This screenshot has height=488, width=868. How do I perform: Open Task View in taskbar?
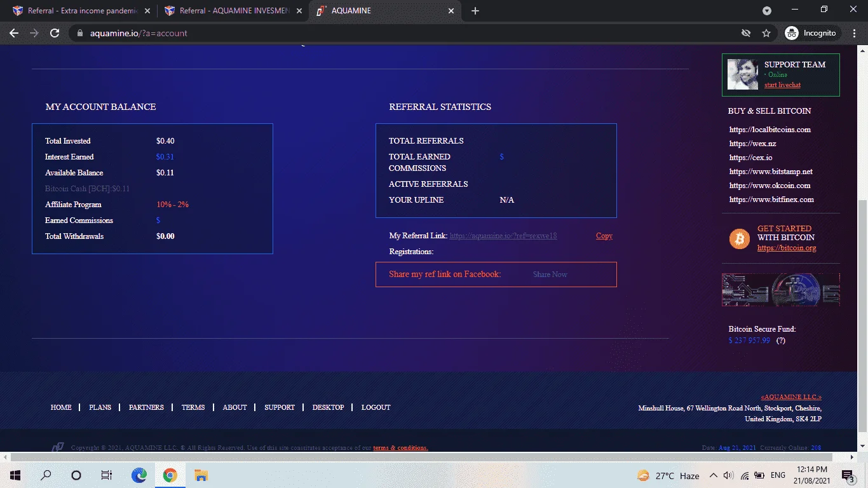tap(107, 475)
